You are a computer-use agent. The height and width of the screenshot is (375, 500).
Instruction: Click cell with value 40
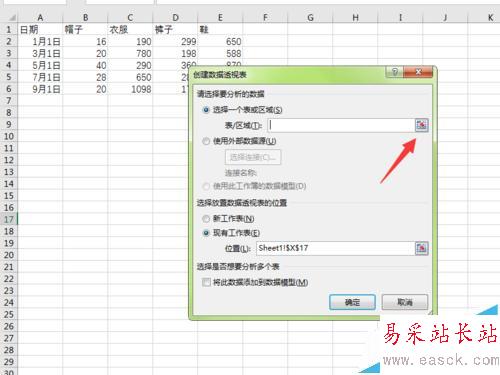[85, 65]
